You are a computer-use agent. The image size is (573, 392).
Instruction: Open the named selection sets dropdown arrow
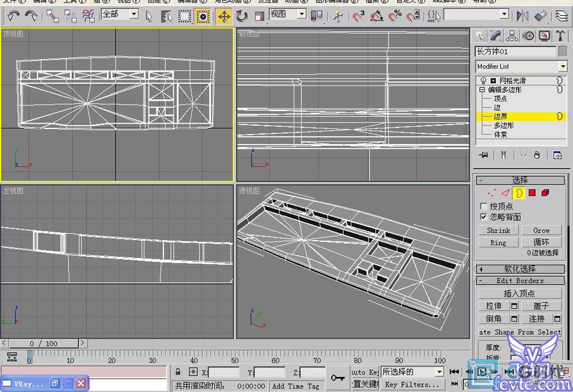[x=504, y=14]
